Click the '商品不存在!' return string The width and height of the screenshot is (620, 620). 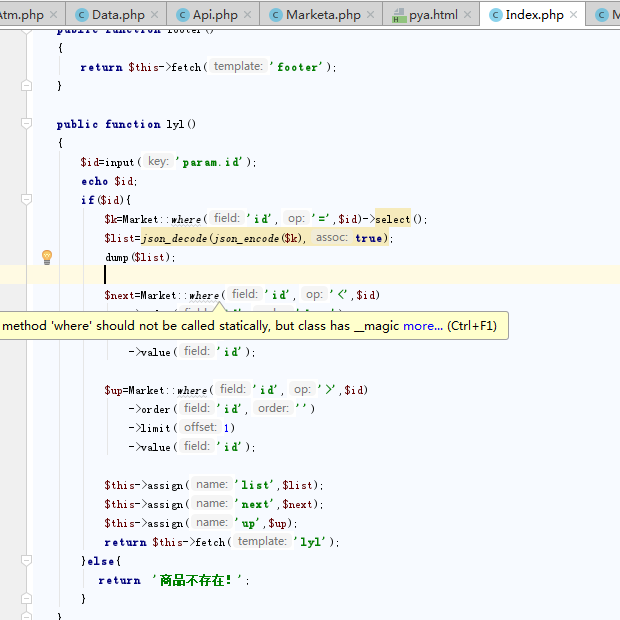coord(197,580)
